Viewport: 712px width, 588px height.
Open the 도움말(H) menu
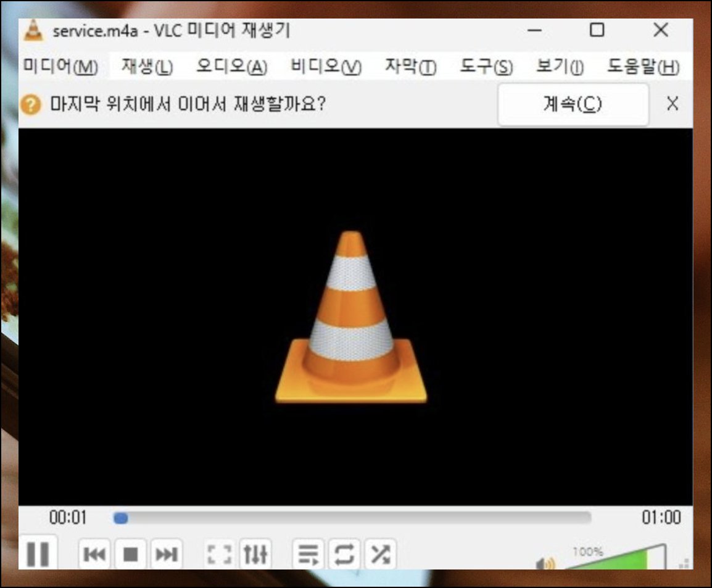644,67
